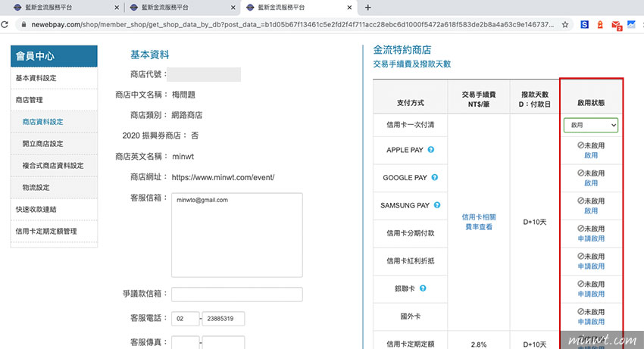644x349 pixels.
Task: Click the store URL https://www.minwt.com/event/
Action: pos(223,177)
